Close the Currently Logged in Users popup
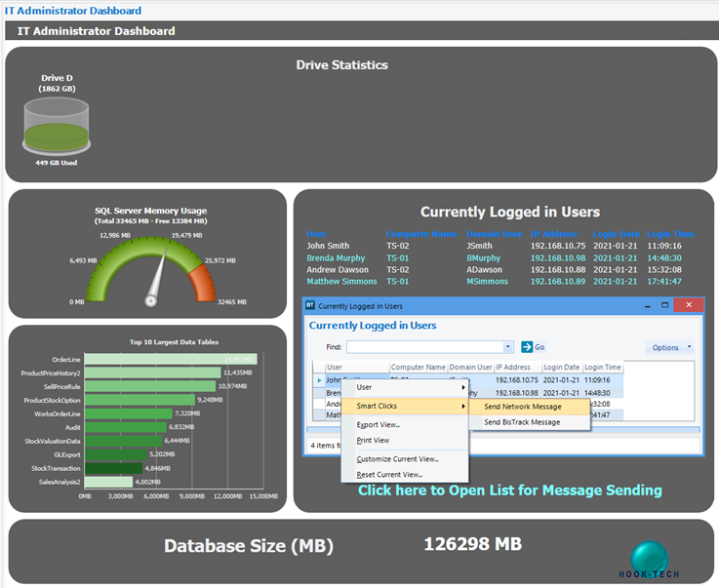This screenshot has height=588, width=719. click(x=689, y=305)
